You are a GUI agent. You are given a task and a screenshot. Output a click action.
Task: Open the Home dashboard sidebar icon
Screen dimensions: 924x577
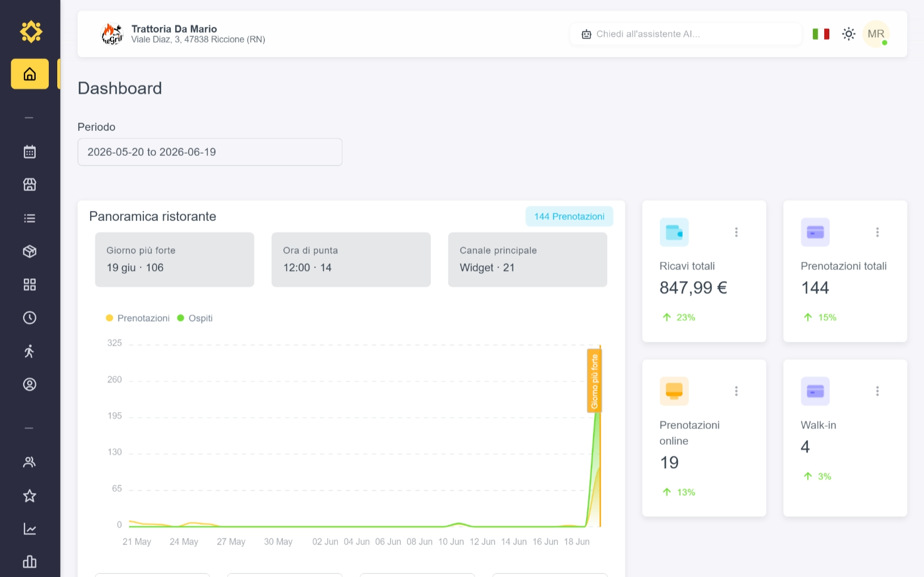(x=29, y=74)
